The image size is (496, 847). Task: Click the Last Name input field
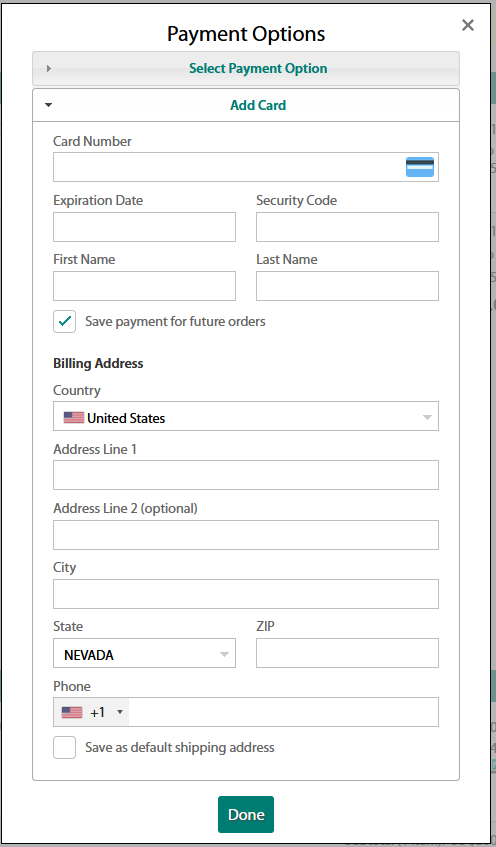point(347,286)
